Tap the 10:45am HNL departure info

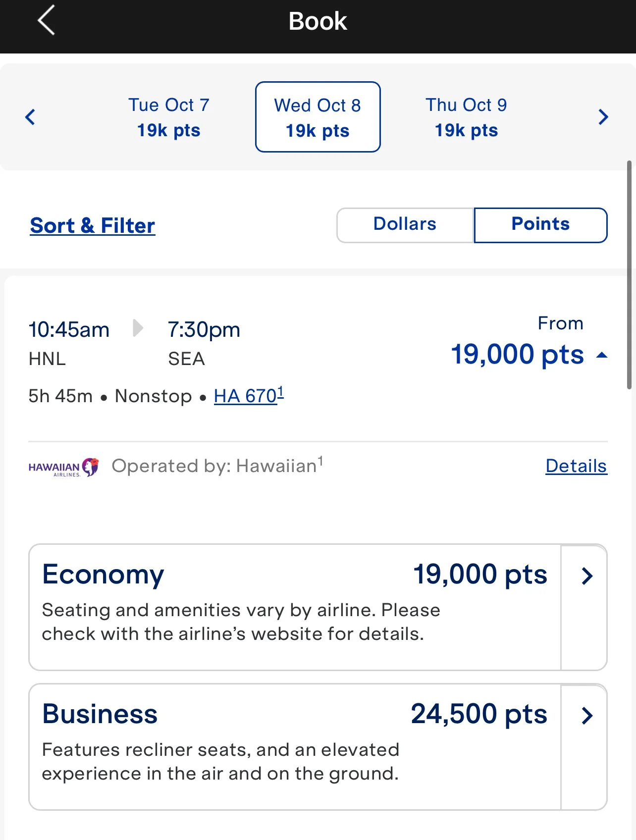click(x=69, y=343)
